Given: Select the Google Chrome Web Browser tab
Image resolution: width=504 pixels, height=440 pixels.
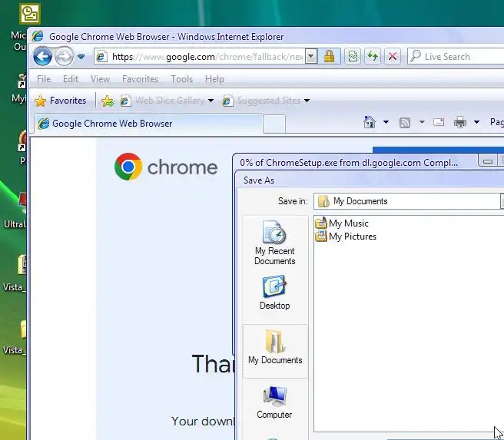Looking at the screenshot, I should tap(148, 124).
